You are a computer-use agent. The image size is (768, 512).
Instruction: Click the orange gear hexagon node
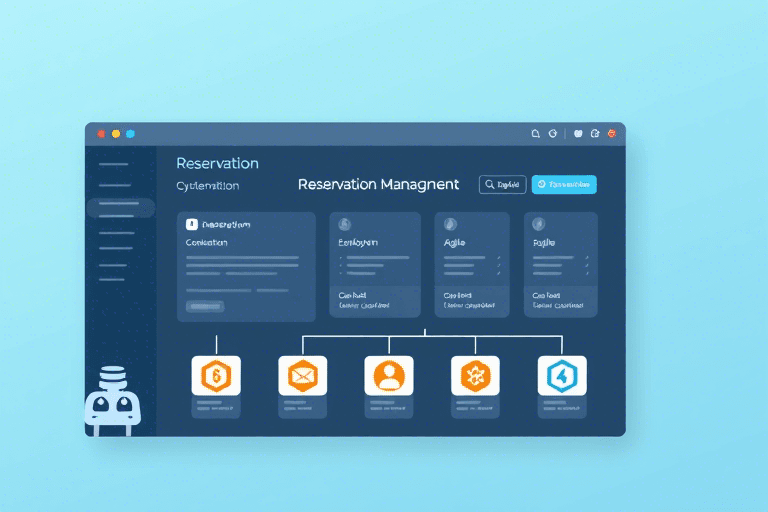(x=475, y=376)
